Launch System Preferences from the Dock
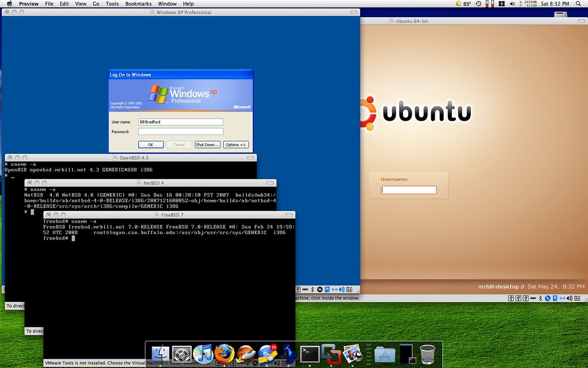Screen dimensions: 588x368 181,353
